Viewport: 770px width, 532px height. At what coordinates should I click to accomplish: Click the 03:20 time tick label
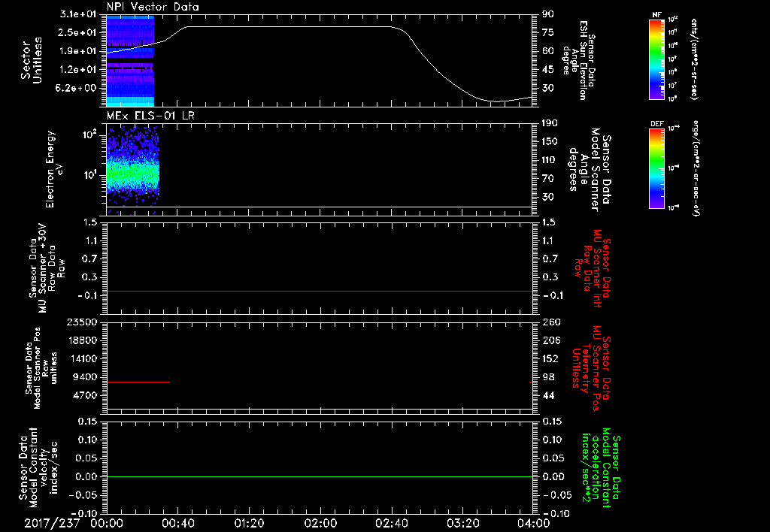[x=463, y=524]
